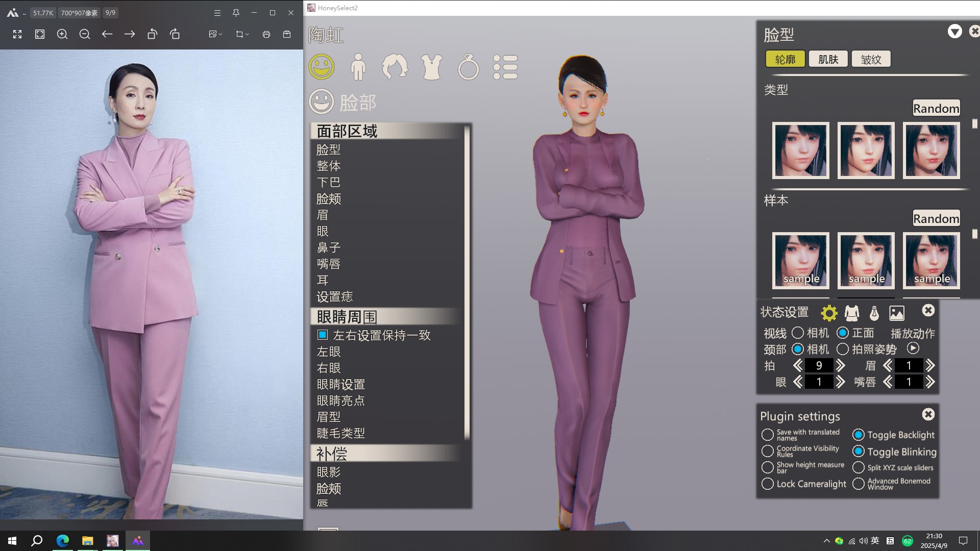Select the clothing shirt category icon
Viewport: 980px width, 551px height.
tap(431, 67)
